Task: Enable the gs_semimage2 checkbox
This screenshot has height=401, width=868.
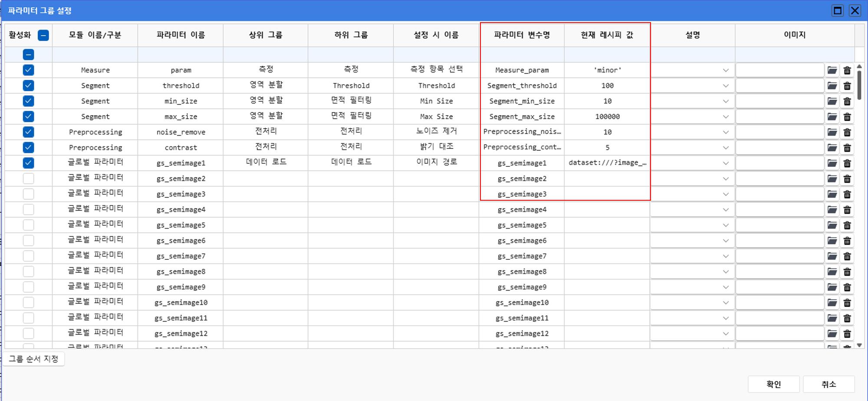Action: coord(28,179)
